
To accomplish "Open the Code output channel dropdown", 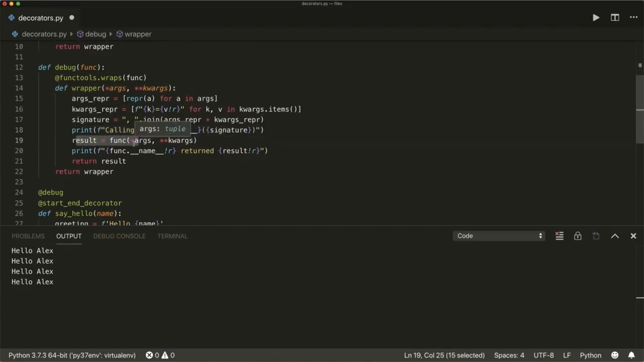I will (x=499, y=236).
